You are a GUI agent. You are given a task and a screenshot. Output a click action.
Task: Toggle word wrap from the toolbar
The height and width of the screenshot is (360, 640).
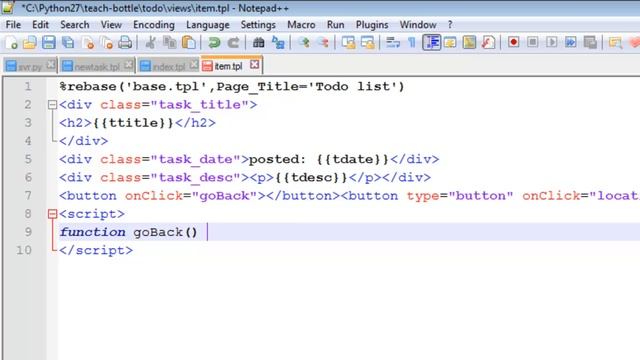click(x=393, y=42)
